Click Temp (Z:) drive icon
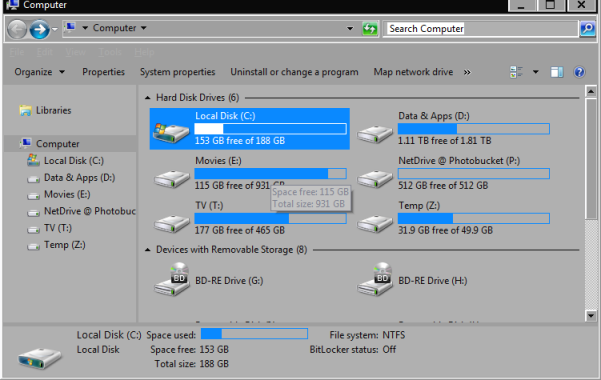The height and width of the screenshot is (380, 601). (x=374, y=224)
